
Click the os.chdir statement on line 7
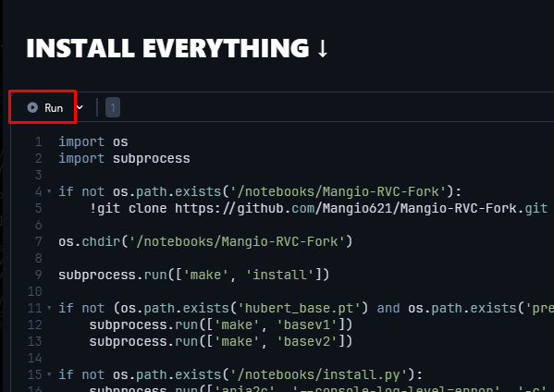click(205, 242)
